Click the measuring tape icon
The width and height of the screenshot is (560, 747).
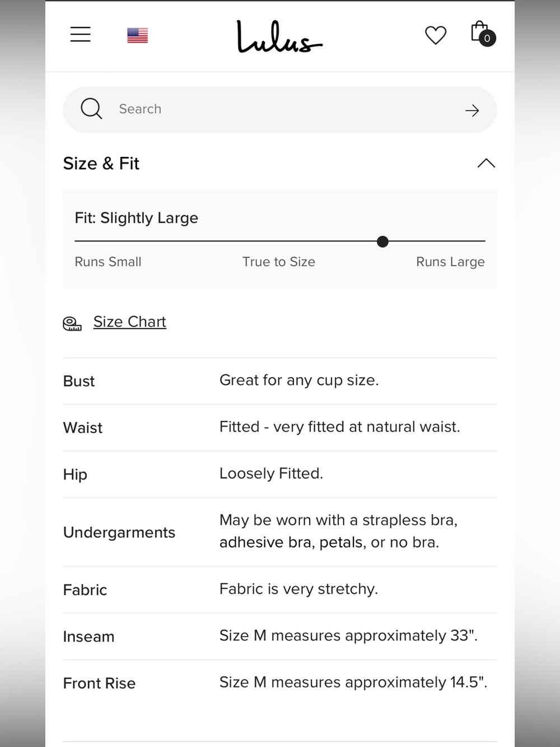[72, 323]
